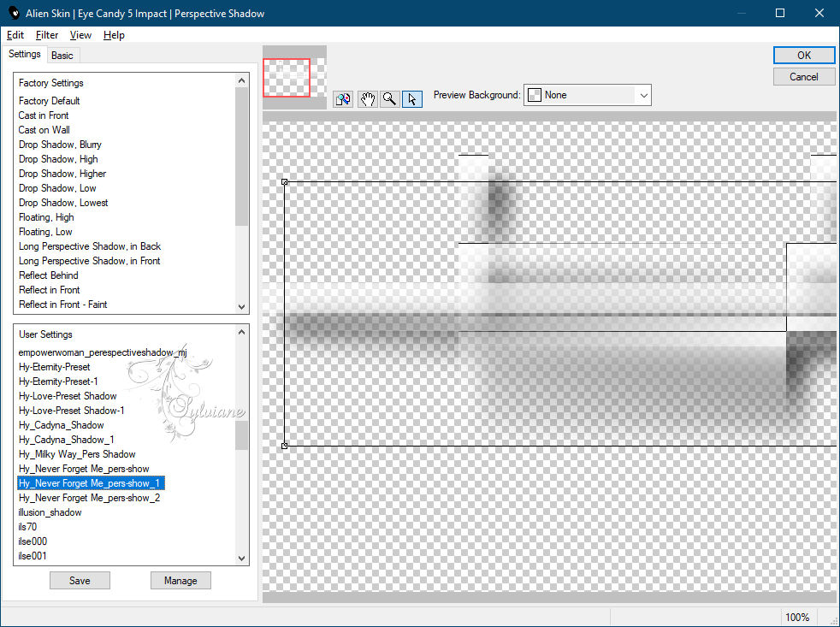Select the Hy_Cadyna_Shadow_1 user setting
Viewport: 840px width, 627px height.
click(66, 440)
